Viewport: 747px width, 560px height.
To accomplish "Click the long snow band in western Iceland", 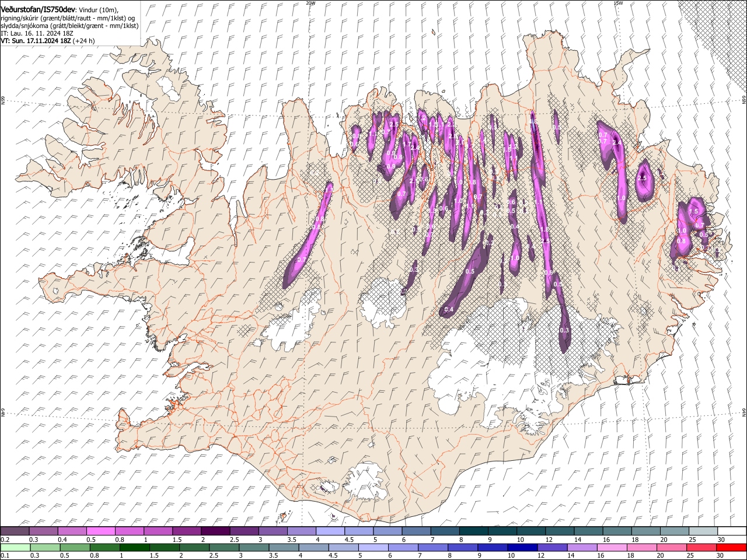I will click(x=308, y=236).
